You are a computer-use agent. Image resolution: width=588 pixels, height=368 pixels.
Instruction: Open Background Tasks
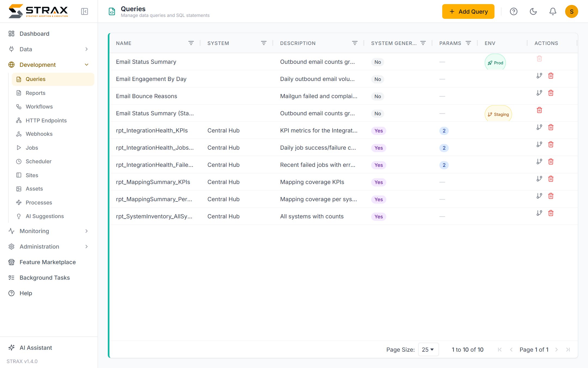(x=48, y=277)
